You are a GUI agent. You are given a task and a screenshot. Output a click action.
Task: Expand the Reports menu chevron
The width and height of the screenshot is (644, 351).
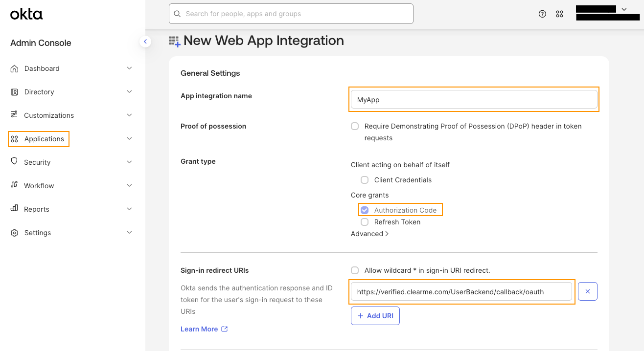129,209
